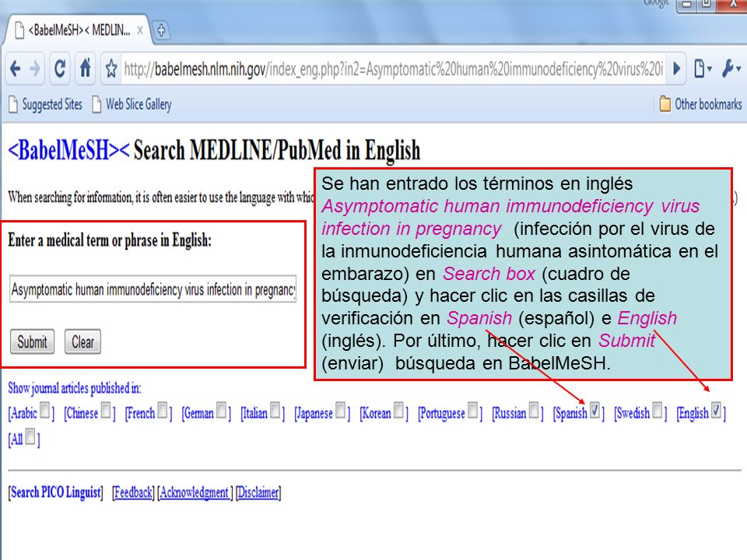Check the Japanese language checkbox
This screenshot has height=560, width=747.
click(341, 410)
